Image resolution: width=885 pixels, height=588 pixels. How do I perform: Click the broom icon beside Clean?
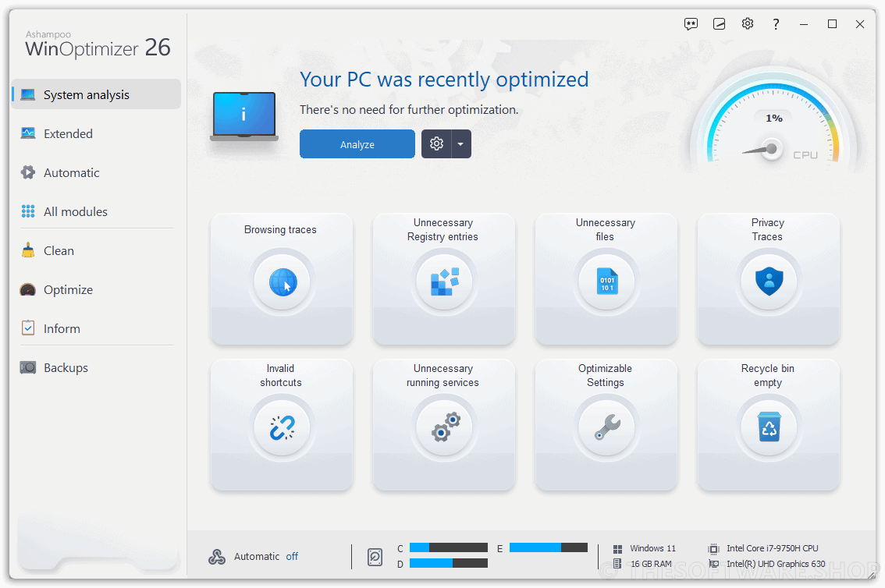[27, 250]
